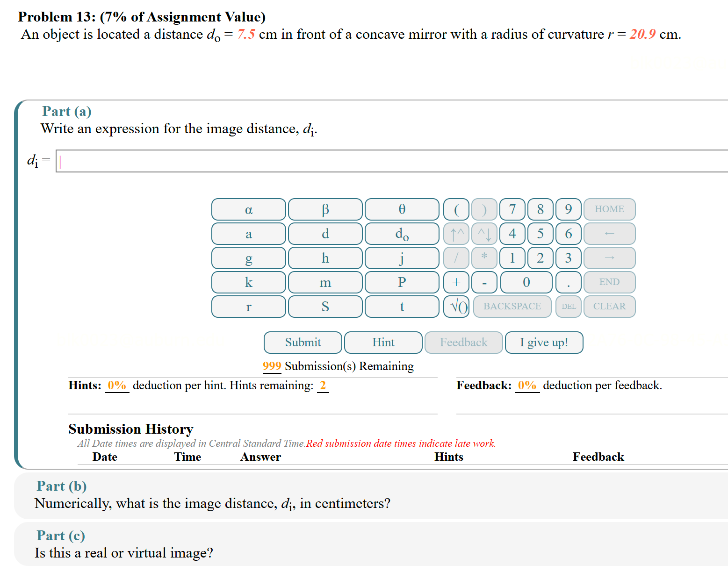Click the Feedback button

(x=463, y=342)
